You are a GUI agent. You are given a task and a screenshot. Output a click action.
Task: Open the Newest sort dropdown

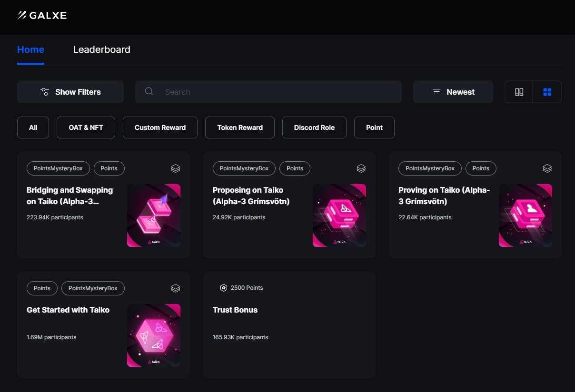coord(453,92)
